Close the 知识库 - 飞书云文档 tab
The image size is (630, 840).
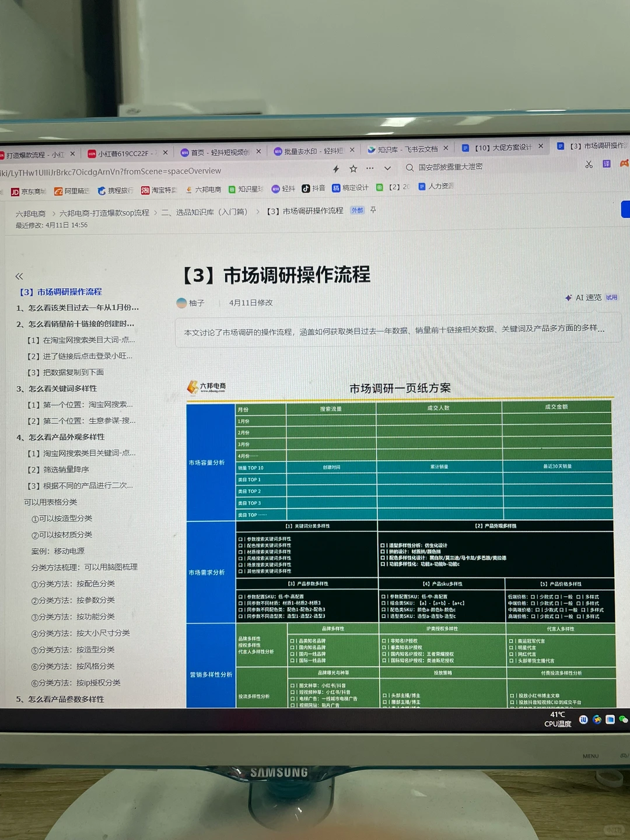tap(446, 148)
